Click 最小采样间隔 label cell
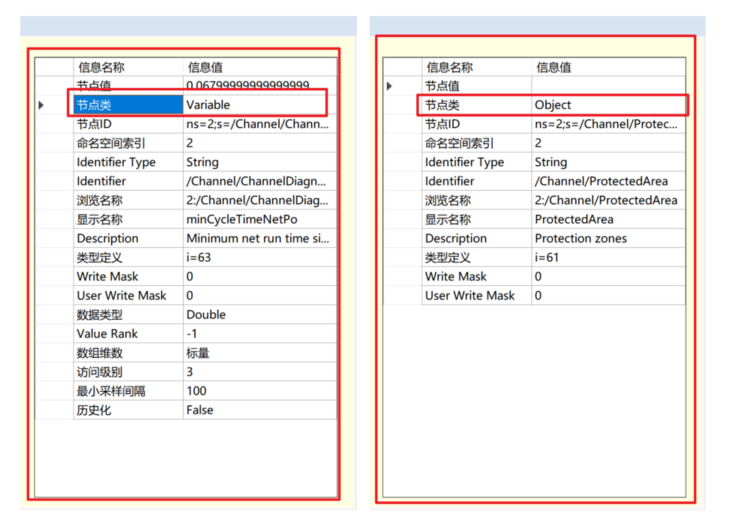 128,391
